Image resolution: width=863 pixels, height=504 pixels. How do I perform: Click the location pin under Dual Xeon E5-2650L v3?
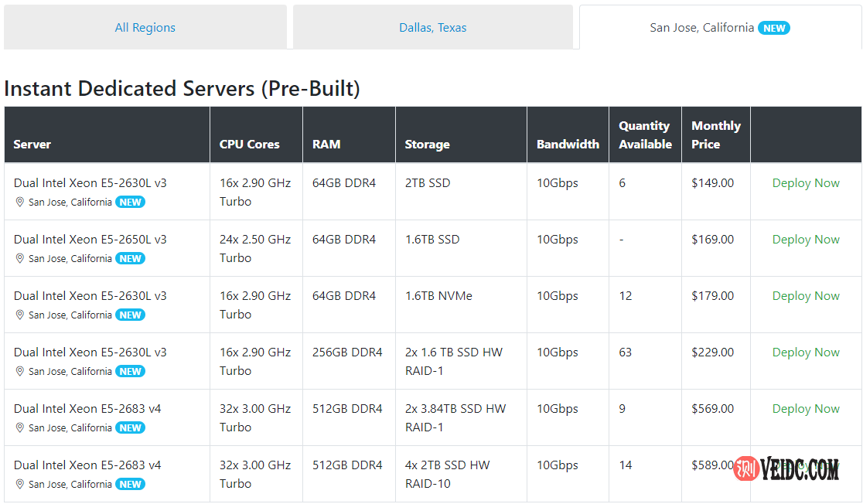pyautogui.click(x=20, y=259)
